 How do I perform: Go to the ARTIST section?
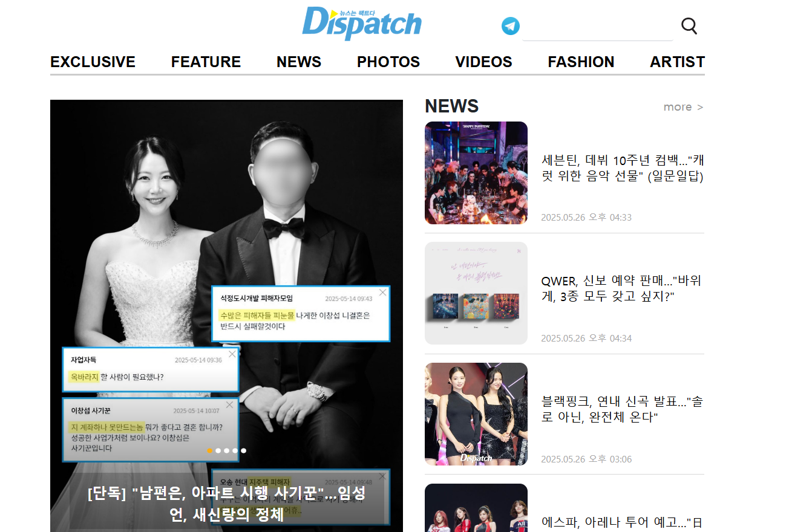click(x=677, y=62)
